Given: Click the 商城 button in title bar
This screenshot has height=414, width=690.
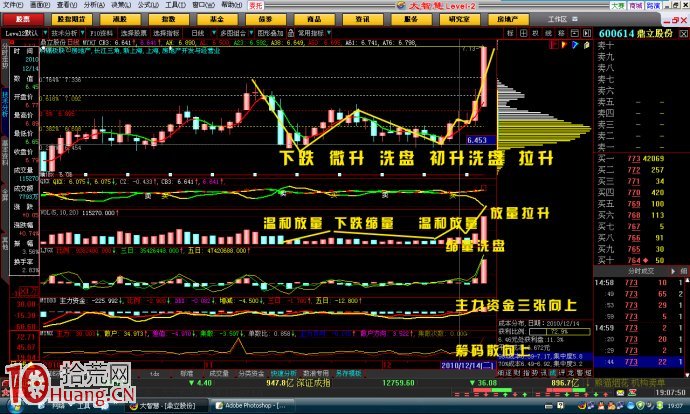Looking at the screenshot, I should pyautogui.click(x=635, y=5).
